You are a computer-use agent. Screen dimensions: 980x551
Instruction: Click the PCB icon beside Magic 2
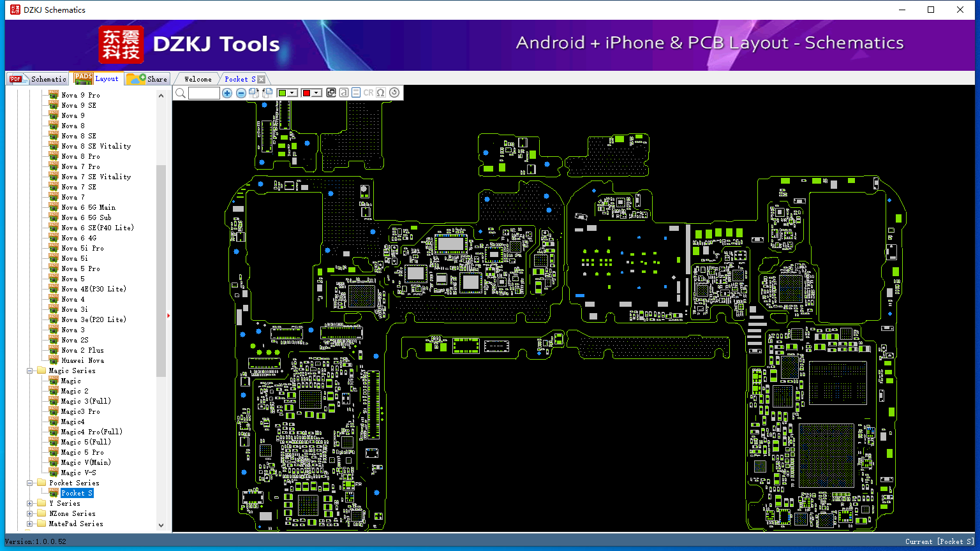click(54, 391)
